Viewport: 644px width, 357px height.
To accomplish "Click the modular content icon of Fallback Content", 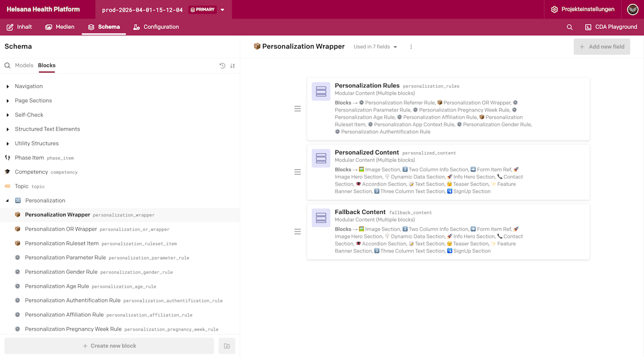I will coord(321,218).
